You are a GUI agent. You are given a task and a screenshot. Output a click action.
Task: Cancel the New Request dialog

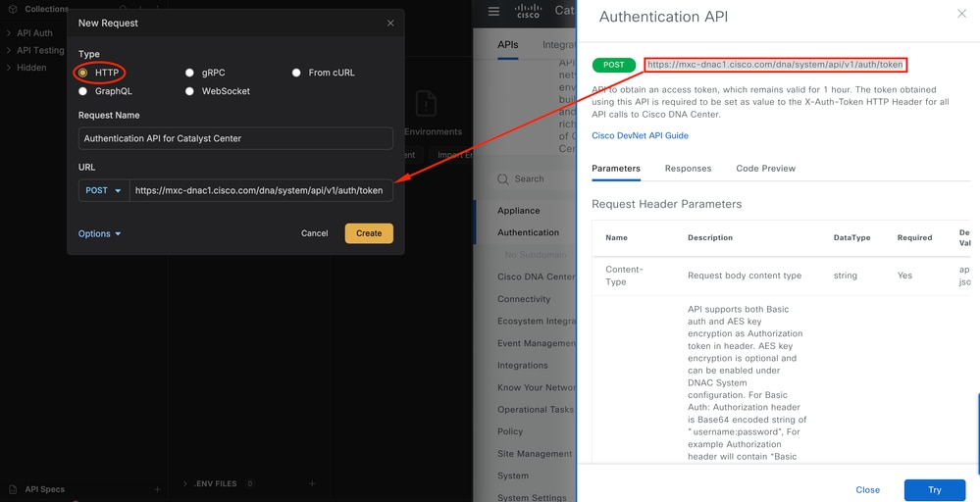click(x=314, y=233)
